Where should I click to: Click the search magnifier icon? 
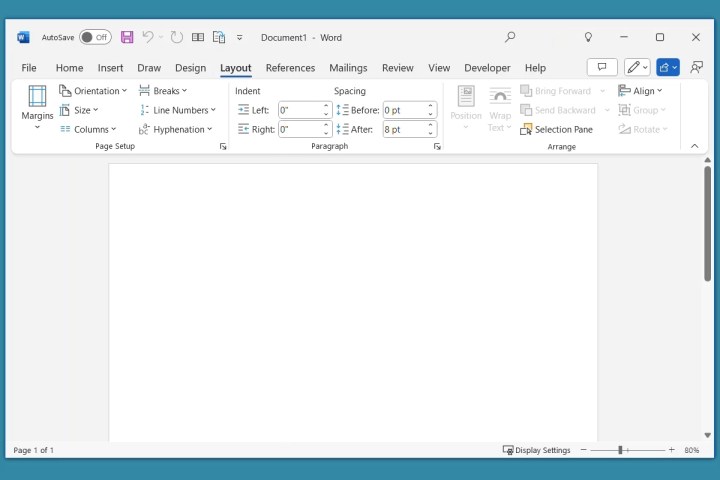(x=510, y=37)
